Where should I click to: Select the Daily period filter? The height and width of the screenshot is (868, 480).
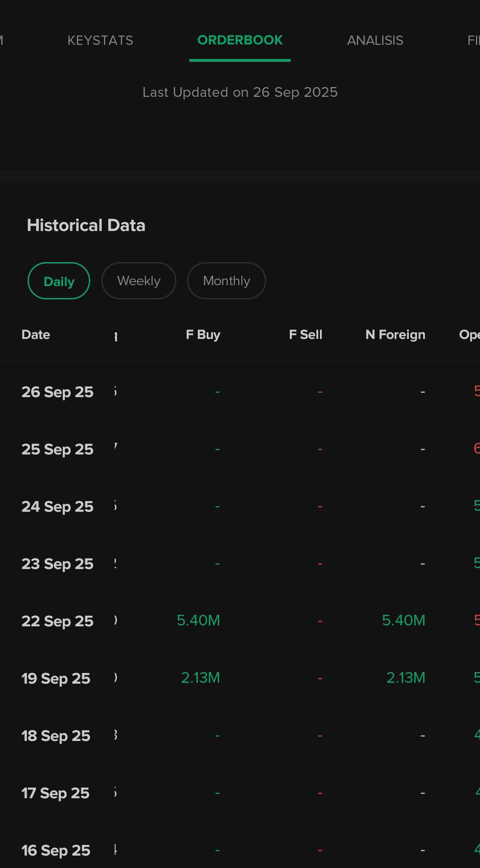[59, 281]
